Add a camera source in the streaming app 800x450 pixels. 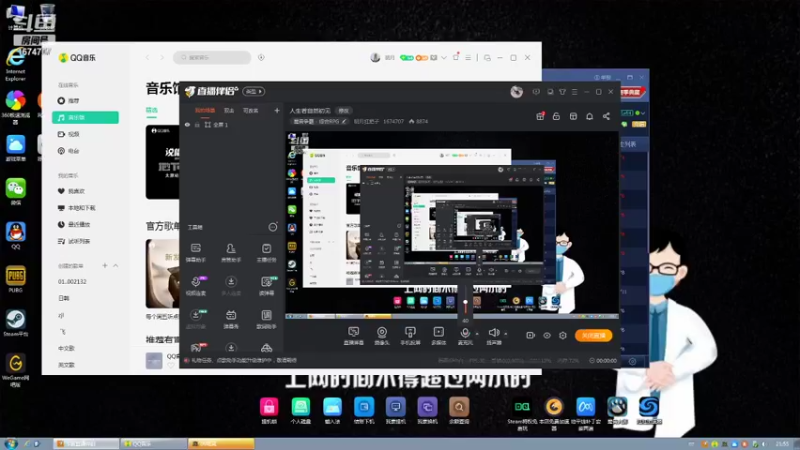(382, 335)
